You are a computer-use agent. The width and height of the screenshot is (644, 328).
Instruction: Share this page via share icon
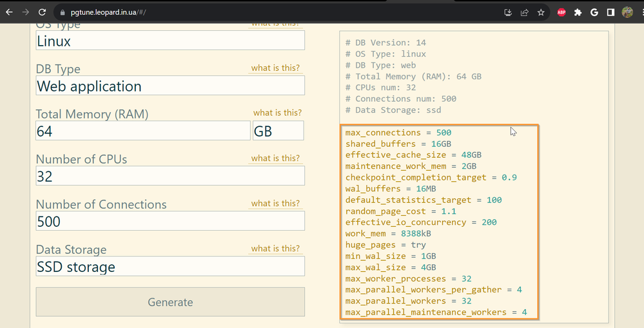tap(524, 12)
